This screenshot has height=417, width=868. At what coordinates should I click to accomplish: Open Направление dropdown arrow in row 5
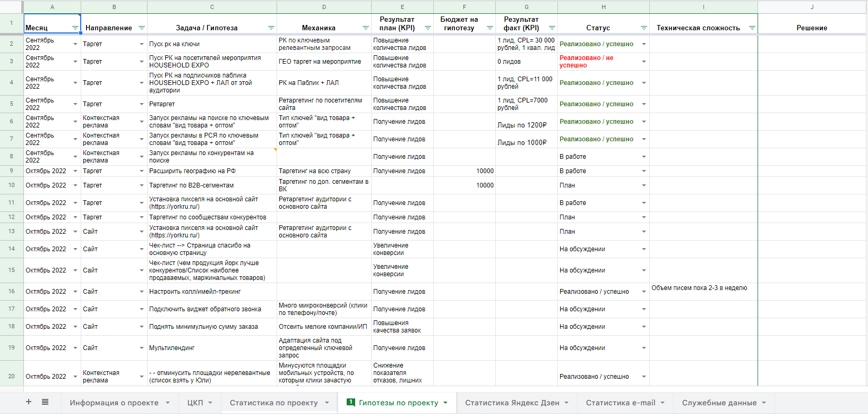click(142, 104)
